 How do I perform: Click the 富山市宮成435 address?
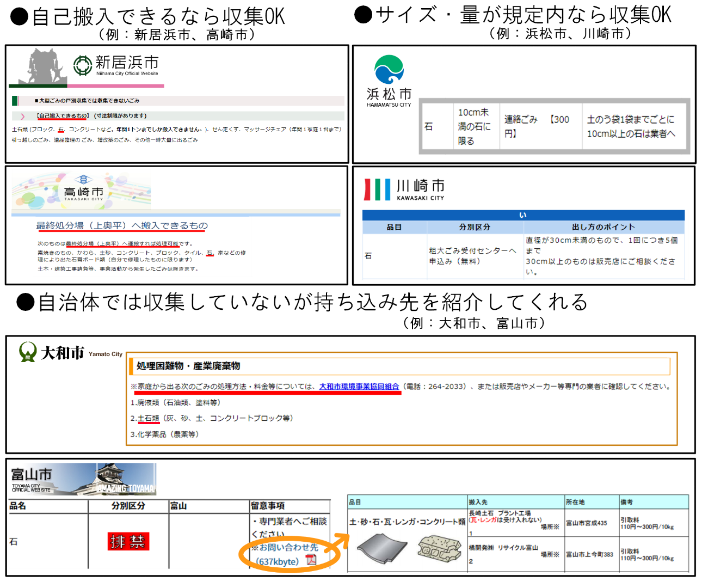(587, 523)
